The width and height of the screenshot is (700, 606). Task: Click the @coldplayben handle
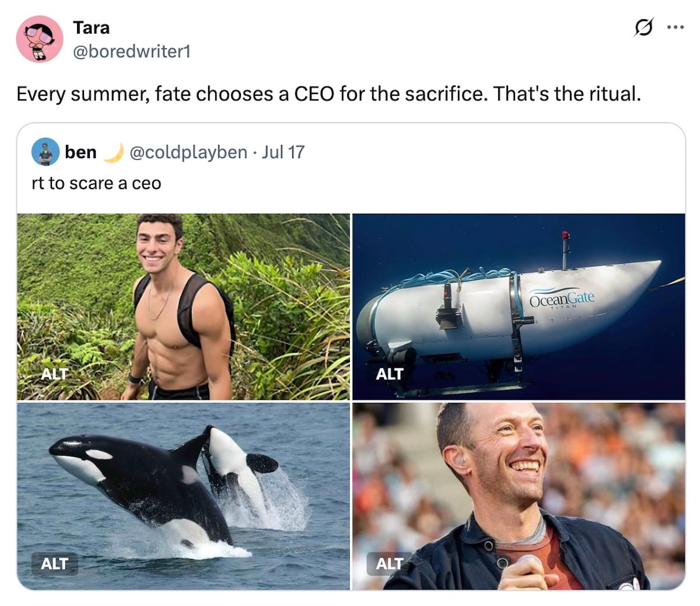tap(188, 152)
